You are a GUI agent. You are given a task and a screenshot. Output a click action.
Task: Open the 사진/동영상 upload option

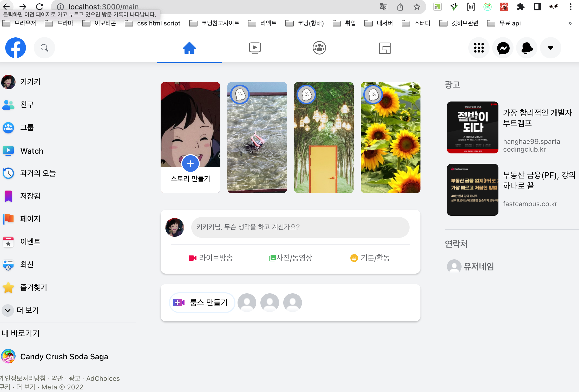tap(291, 258)
